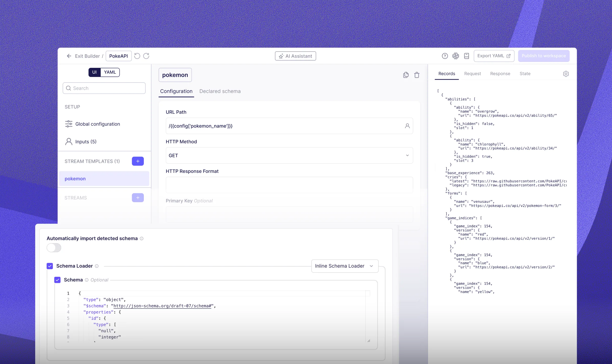Switch to the Configuration tab

pos(176,91)
